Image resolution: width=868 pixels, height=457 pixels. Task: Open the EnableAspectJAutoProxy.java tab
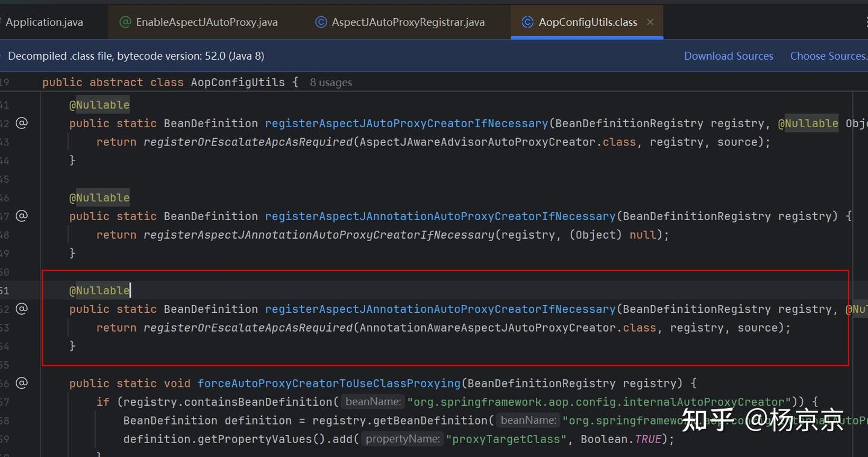[206, 22]
